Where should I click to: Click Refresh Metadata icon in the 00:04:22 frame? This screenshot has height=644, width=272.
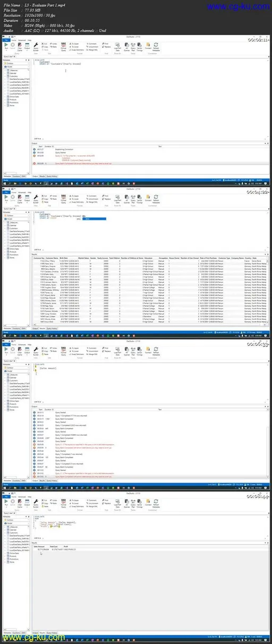pyautogui.click(x=156, y=198)
